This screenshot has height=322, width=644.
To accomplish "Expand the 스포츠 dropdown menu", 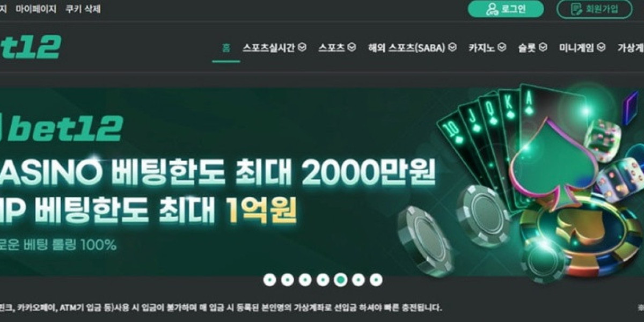I will coord(337,47).
